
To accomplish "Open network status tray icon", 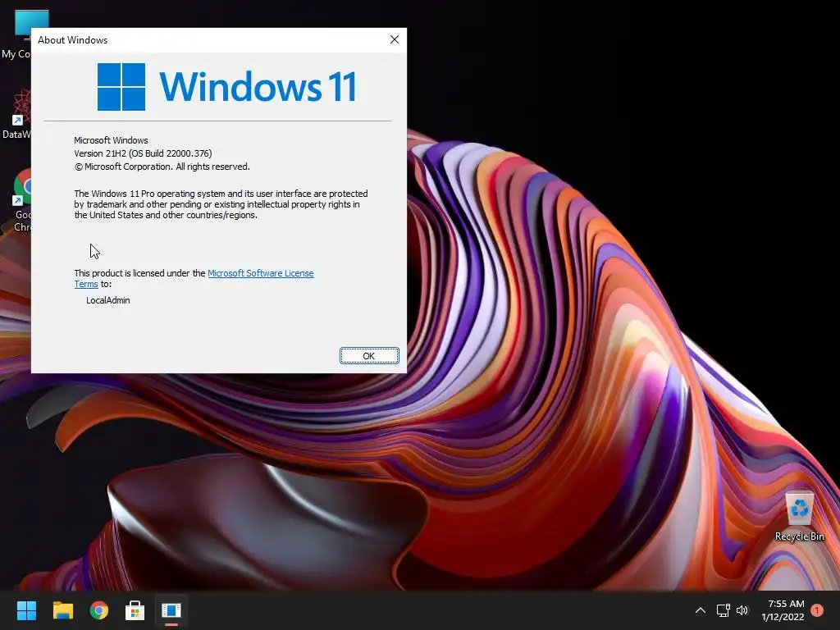I will tap(724, 610).
